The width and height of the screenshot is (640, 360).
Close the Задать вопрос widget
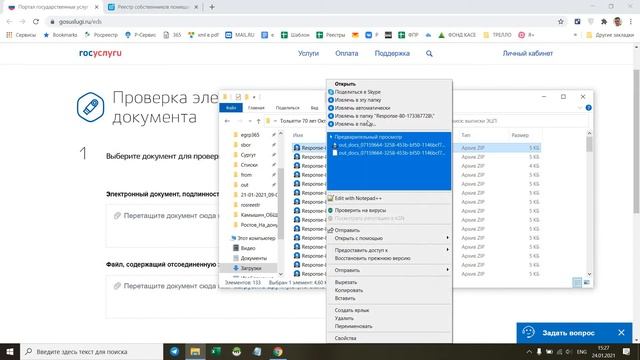coord(621,333)
